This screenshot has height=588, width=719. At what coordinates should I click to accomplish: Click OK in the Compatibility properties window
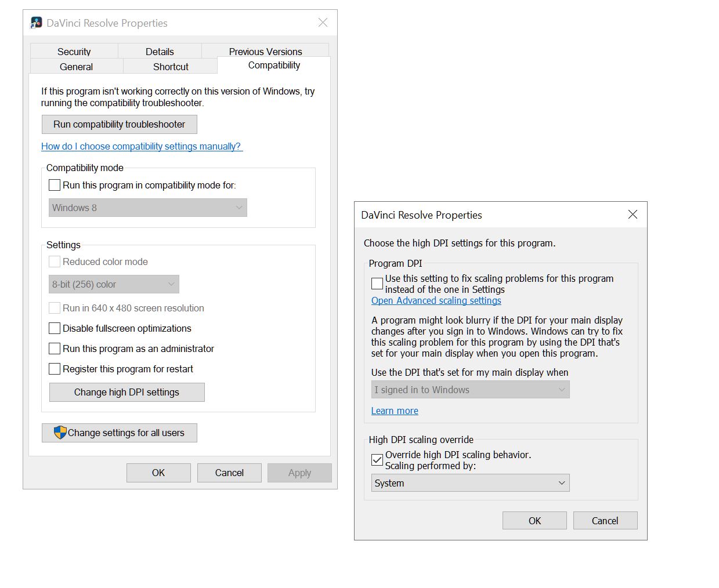point(158,473)
